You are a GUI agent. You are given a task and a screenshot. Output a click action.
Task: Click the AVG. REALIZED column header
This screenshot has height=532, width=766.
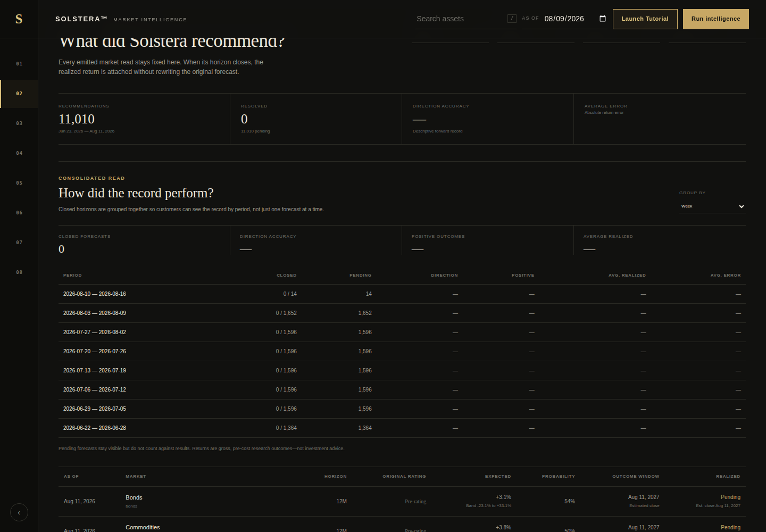627,276
